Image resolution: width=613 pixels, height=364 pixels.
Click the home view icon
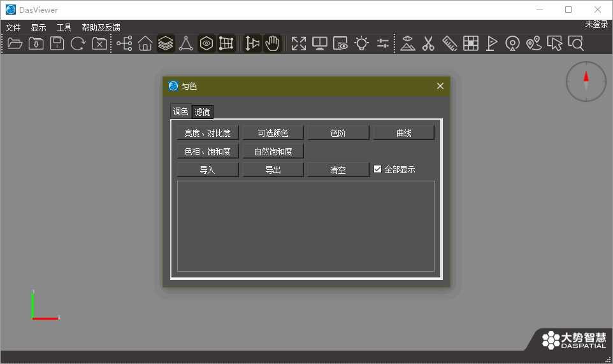click(x=145, y=43)
